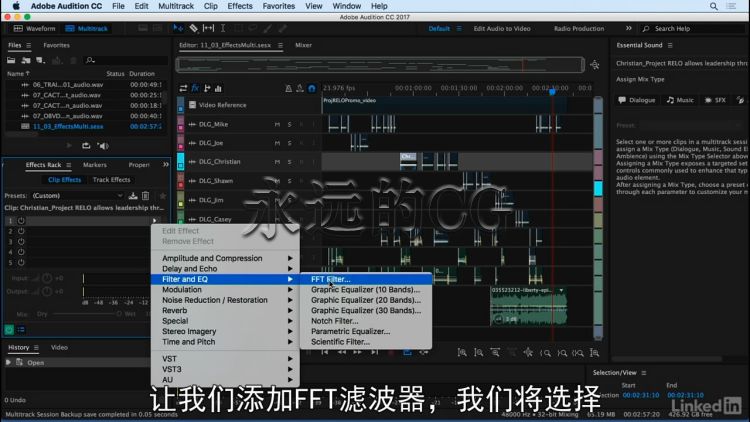Assign the SFX mix type
The image size is (750, 422).
pos(716,100)
